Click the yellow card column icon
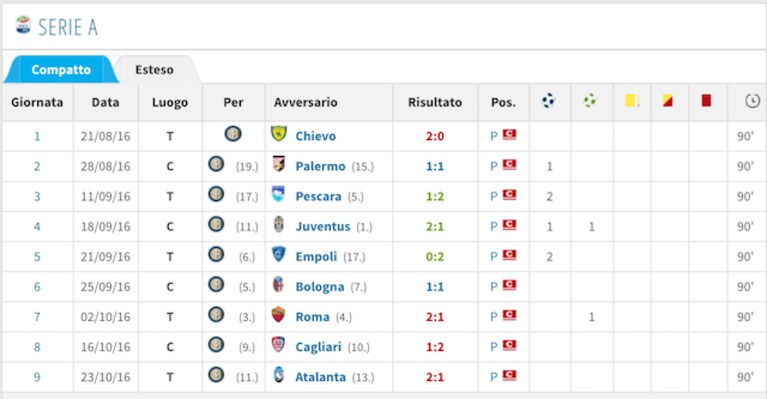Viewport: 767px width, 399px height. (x=632, y=101)
